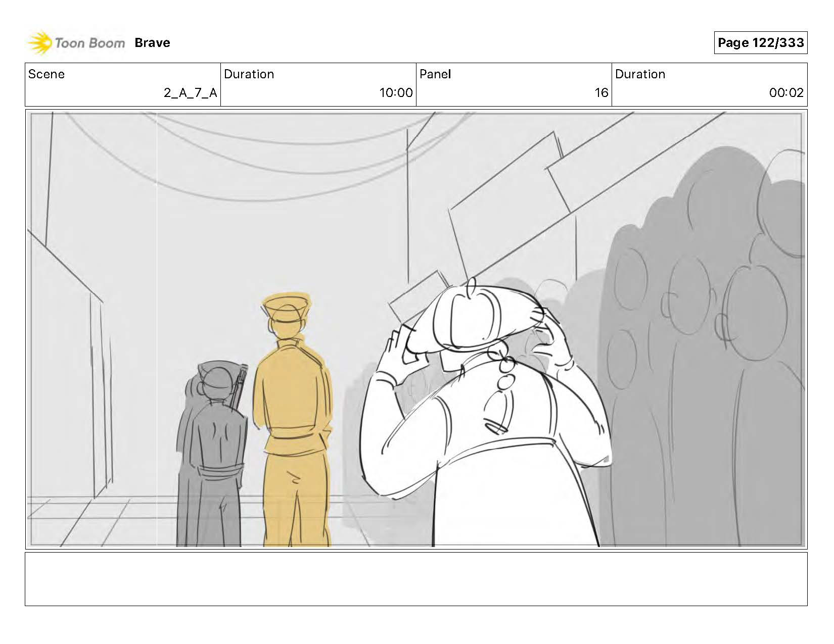This screenshot has width=834, height=644.
Task: Click the 'Panel' header label
Action: point(435,74)
